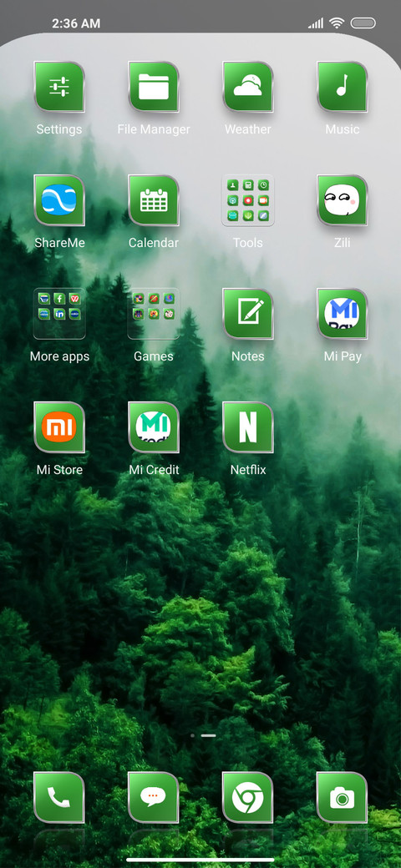Open ShareMe
401x868 pixels.
pos(59,200)
